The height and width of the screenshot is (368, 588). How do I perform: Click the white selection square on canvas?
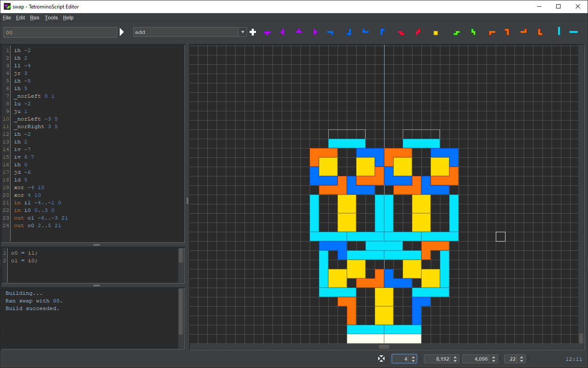(500, 236)
